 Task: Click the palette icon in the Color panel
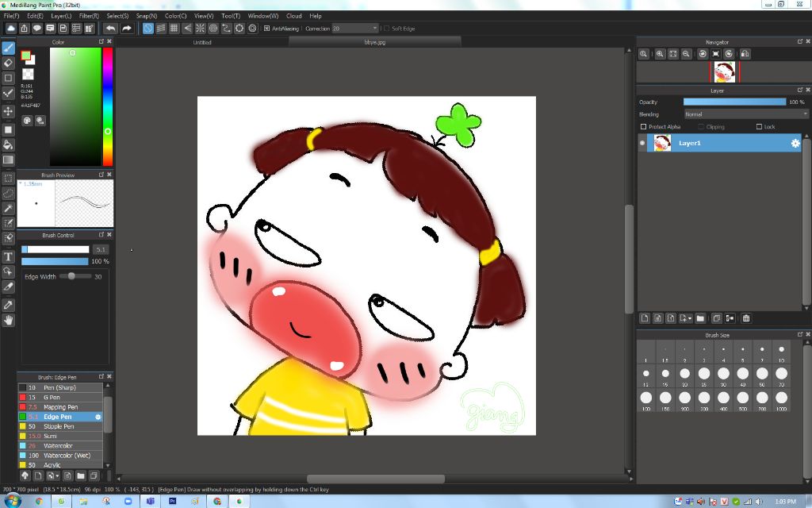[27, 121]
